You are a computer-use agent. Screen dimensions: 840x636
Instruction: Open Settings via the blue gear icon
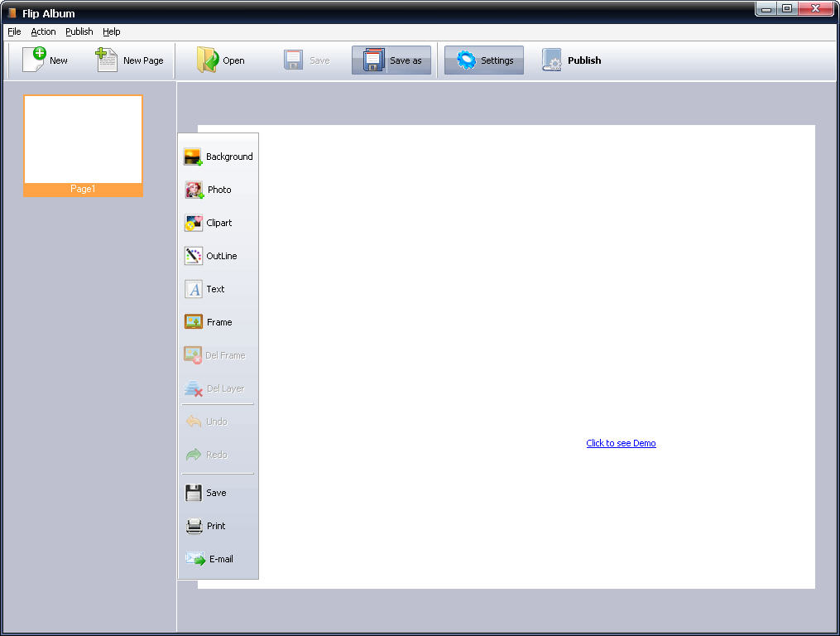[x=466, y=60]
